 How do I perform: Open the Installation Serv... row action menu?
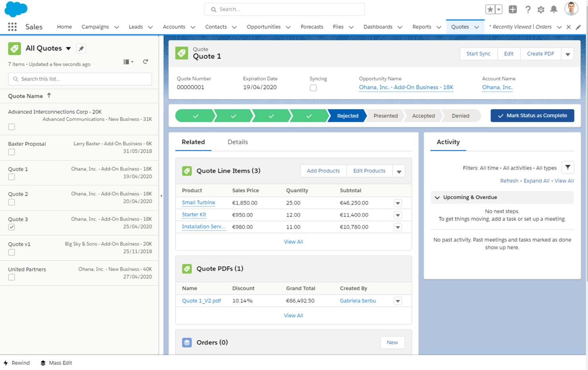[398, 227]
